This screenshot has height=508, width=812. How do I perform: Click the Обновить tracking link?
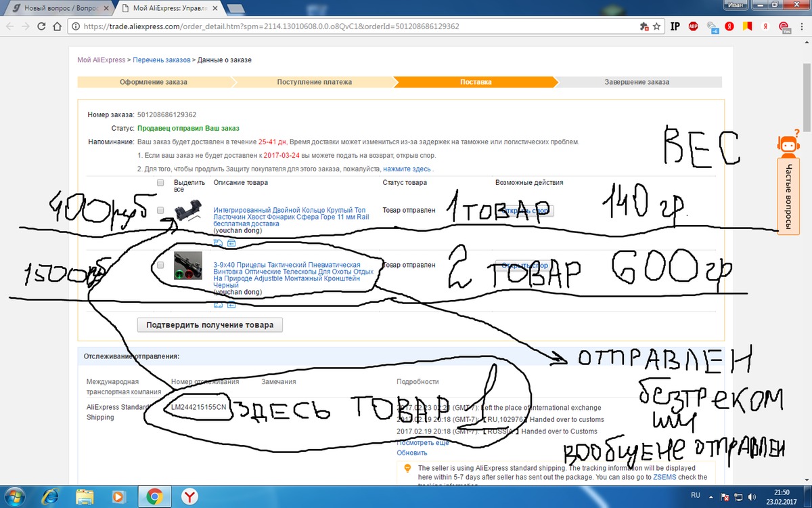coord(412,452)
